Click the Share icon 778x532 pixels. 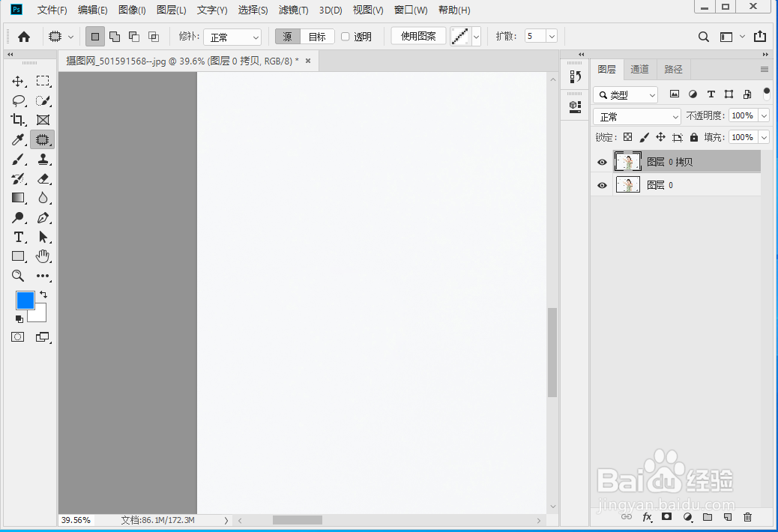click(x=760, y=36)
